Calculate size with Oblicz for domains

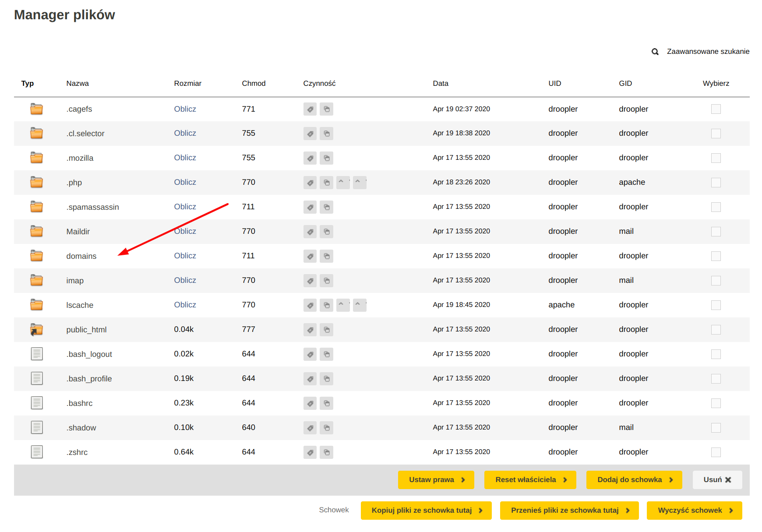[185, 256]
